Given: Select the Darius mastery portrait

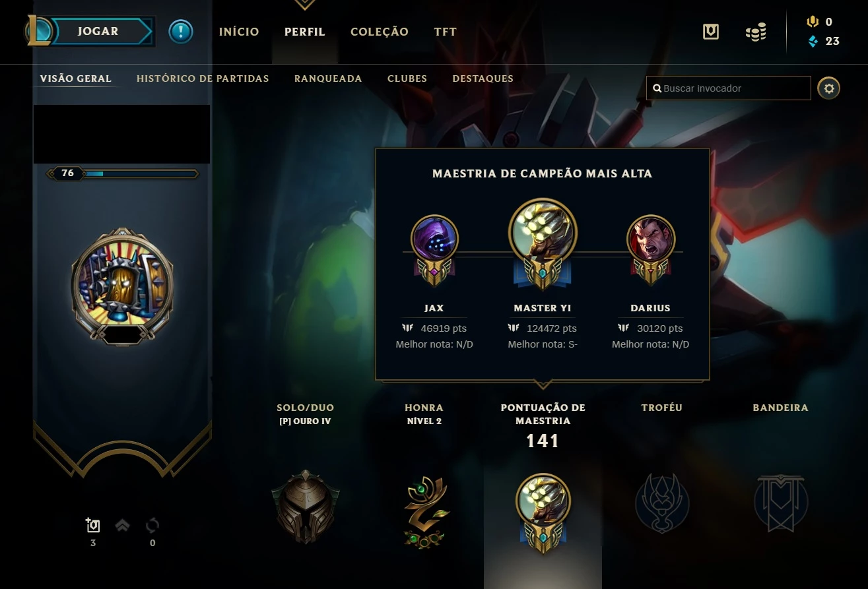Looking at the screenshot, I should coord(651,238).
